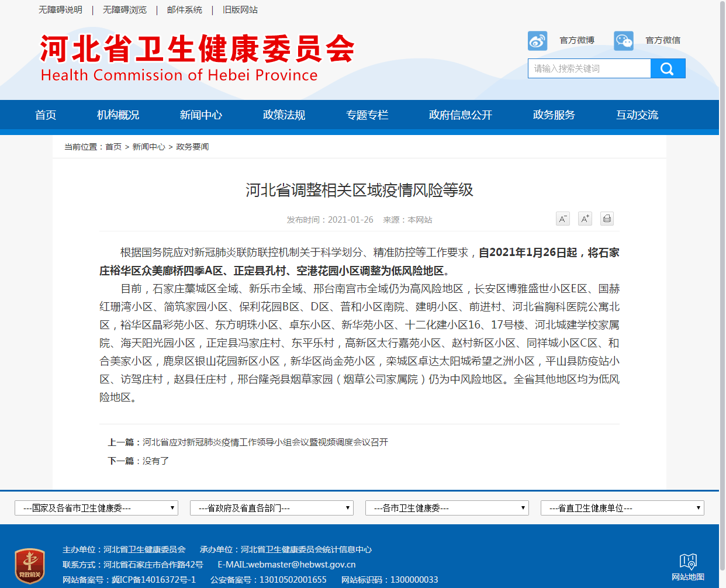This screenshot has height=588, width=726.
Task: Print the article with printer icon
Action: coord(607,219)
